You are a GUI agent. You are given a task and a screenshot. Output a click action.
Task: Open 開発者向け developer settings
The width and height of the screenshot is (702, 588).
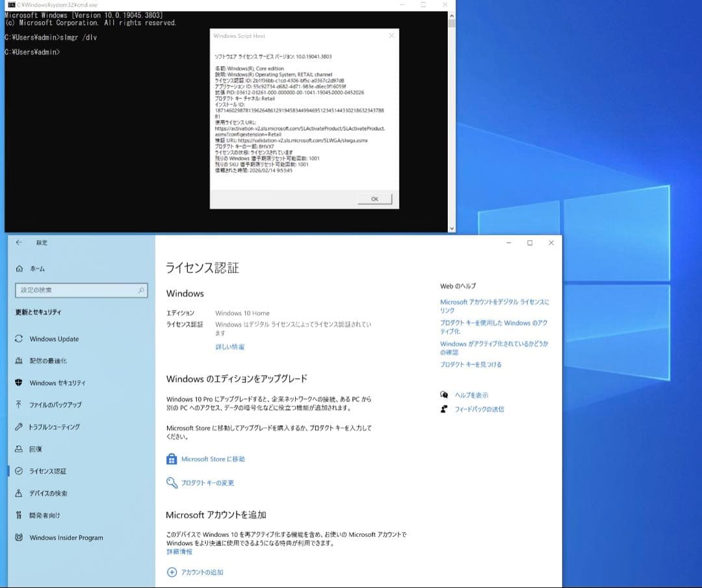coord(44,515)
